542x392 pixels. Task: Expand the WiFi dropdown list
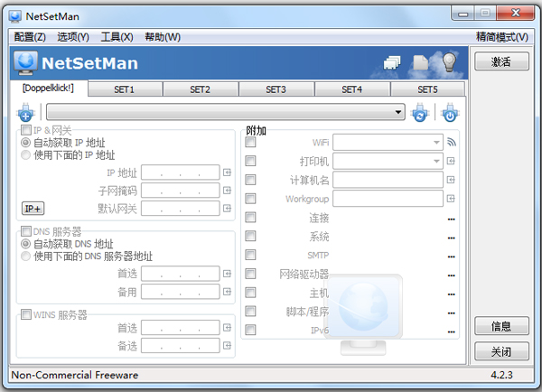pos(436,143)
